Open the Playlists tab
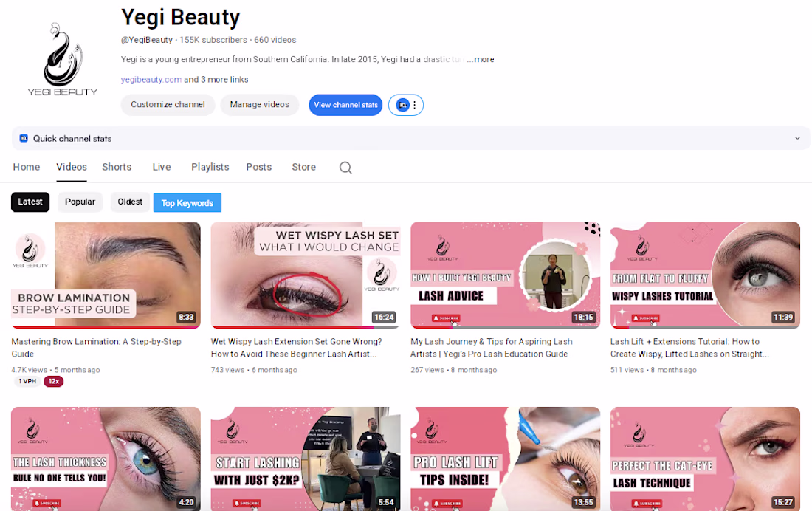The height and width of the screenshot is (511, 812). (210, 167)
